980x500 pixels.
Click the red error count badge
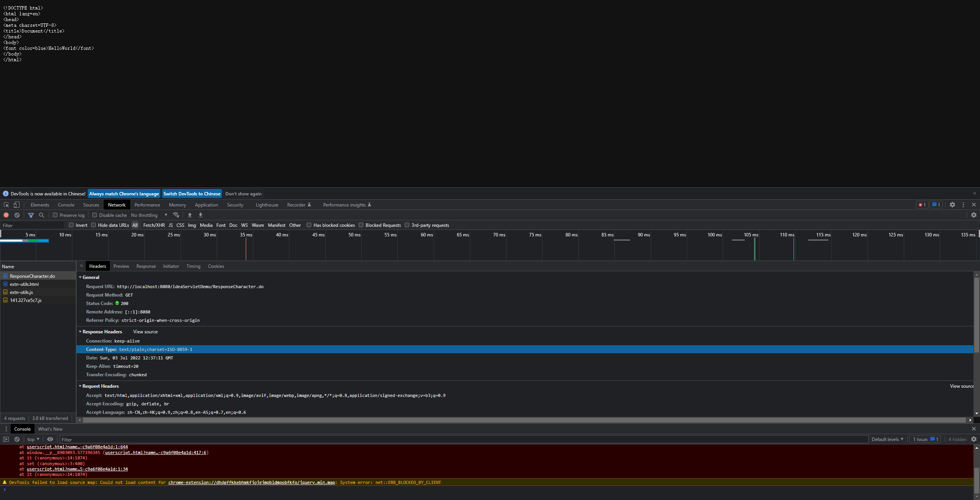(x=922, y=205)
